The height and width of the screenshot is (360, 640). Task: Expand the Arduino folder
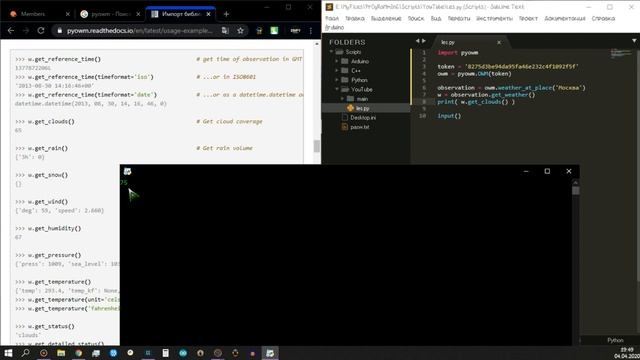337,61
